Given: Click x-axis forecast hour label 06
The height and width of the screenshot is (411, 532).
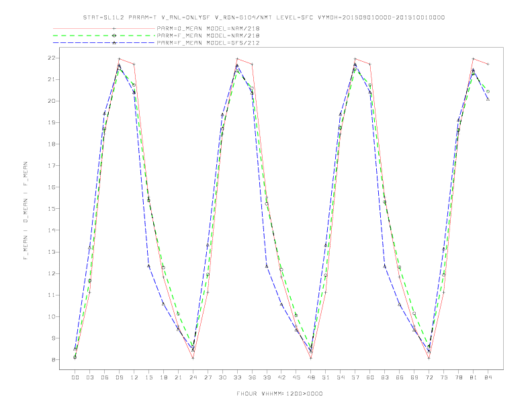Looking at the screenshot, I should tap(105, 377).
